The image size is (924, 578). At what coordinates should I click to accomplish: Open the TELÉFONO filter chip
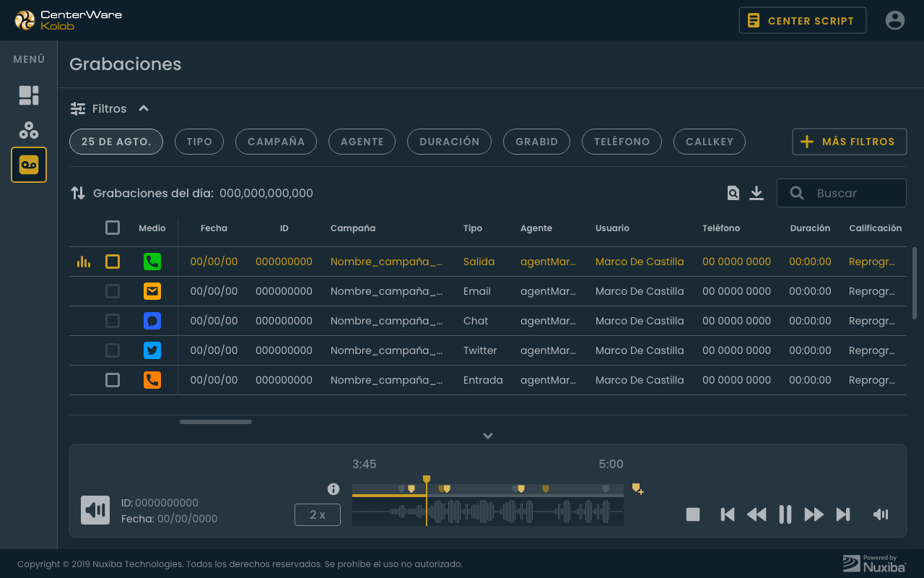(622, 142)
